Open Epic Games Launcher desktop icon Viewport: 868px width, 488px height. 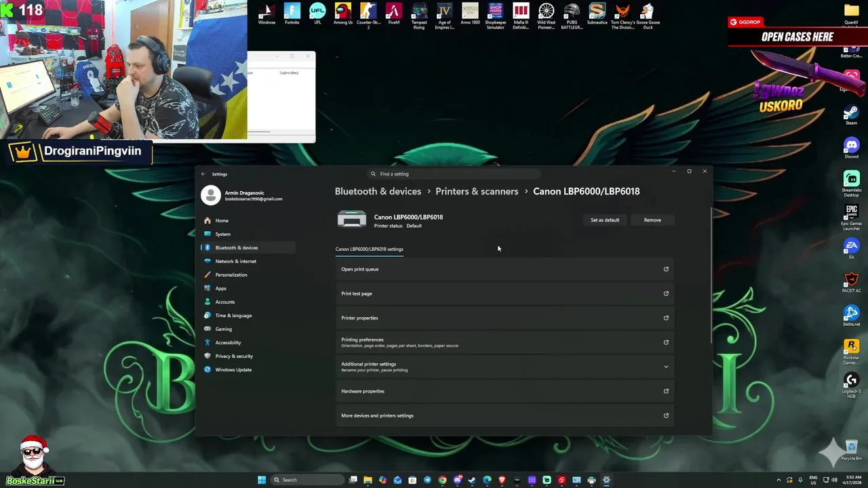click(x=851, y=217)
